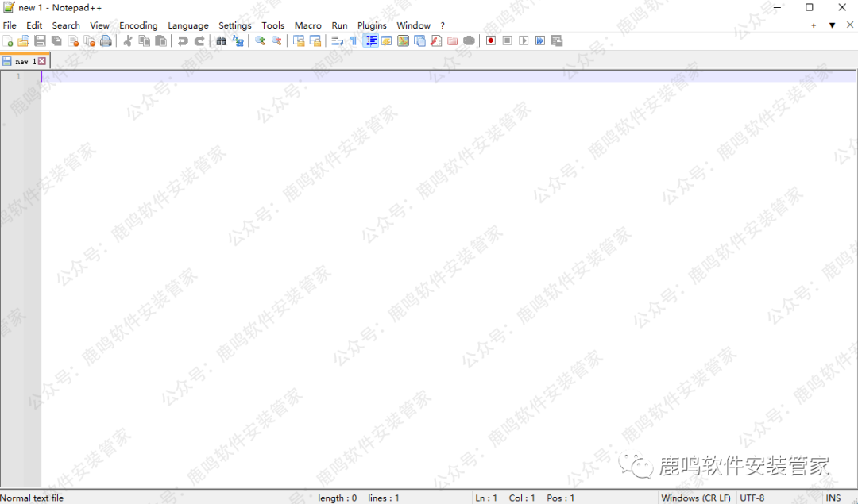This screenshot has height=504, width=858.
Task: Start macro recording with red dot icon
Action: (491, 41)
